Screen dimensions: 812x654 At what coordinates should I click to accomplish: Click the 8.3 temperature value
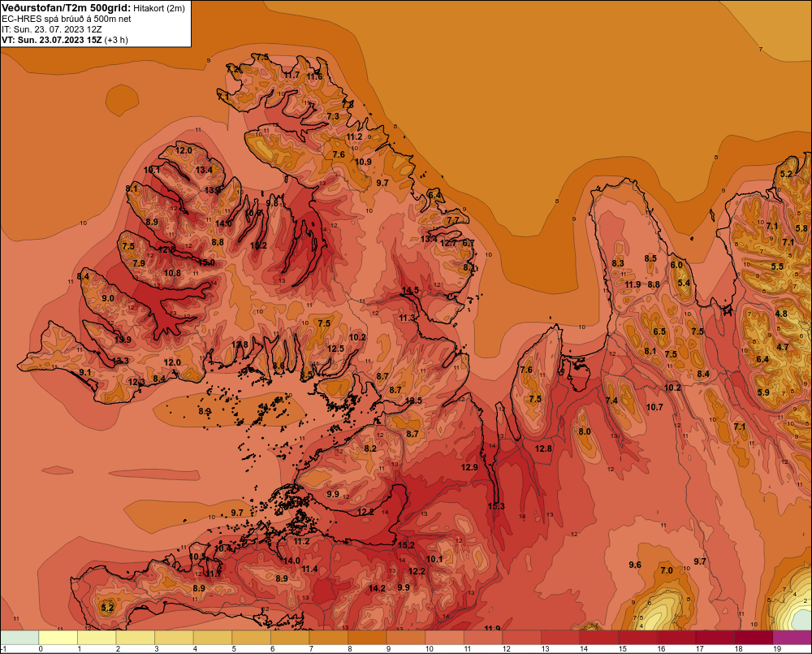pos(618,263)
